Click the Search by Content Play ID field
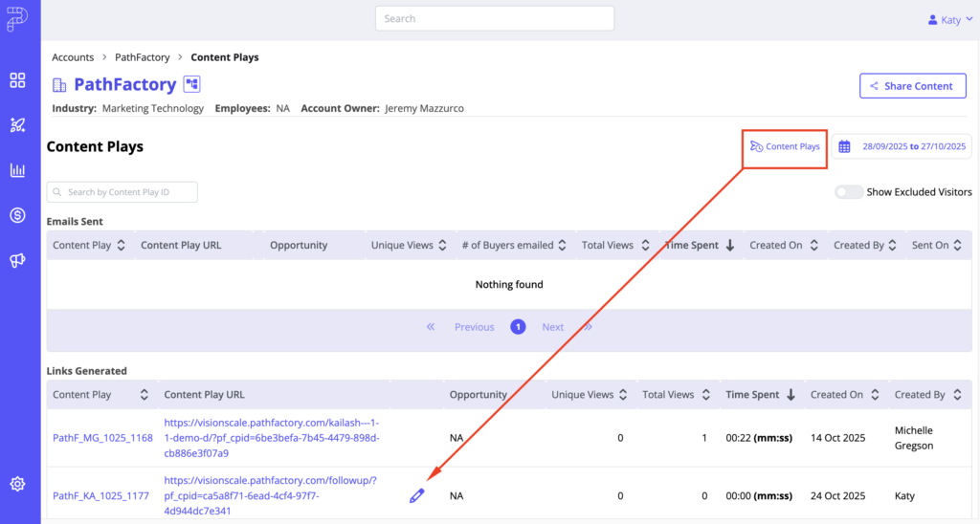The height and width of the screenshot is (524, 980). [122, 192]
